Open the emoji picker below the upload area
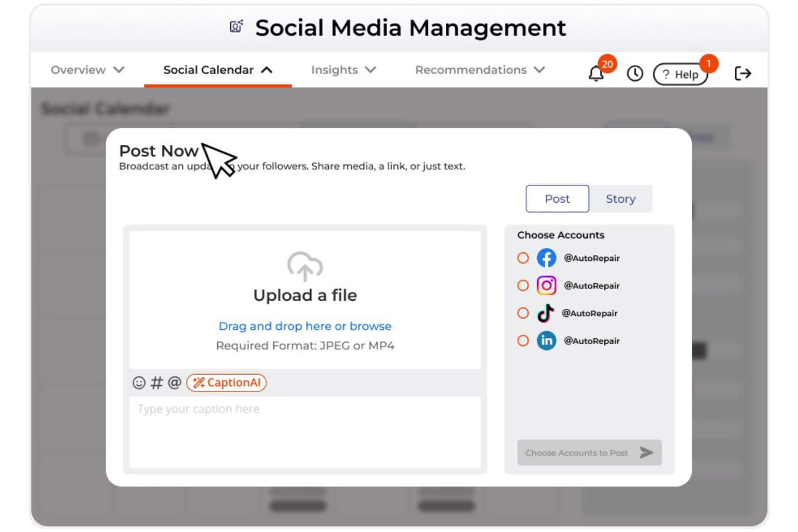Image resolution: width=798 pixels, height=532 pixels. [138, 383]
